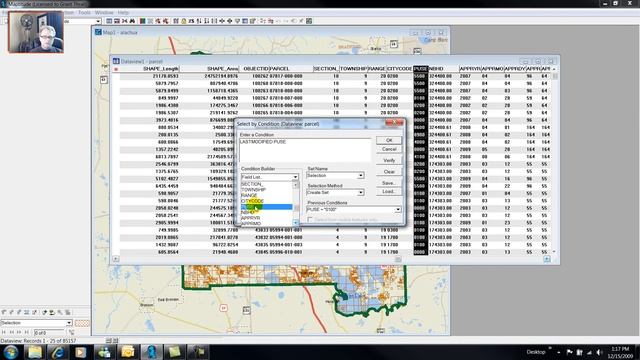Image resolution: width=640 pixels, height=360 pixels.
Task: Click the Save... button in dialog
Action: tap(389, 183)
